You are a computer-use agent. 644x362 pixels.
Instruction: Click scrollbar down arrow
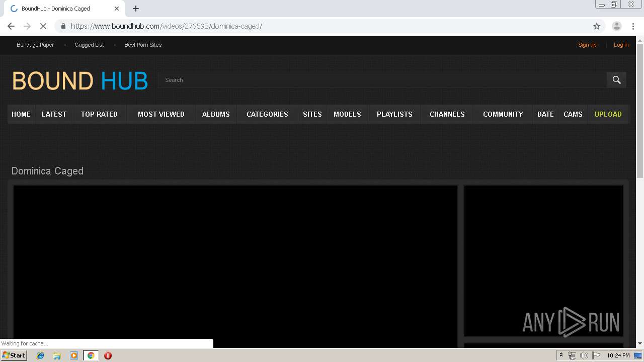pos(640,343)
